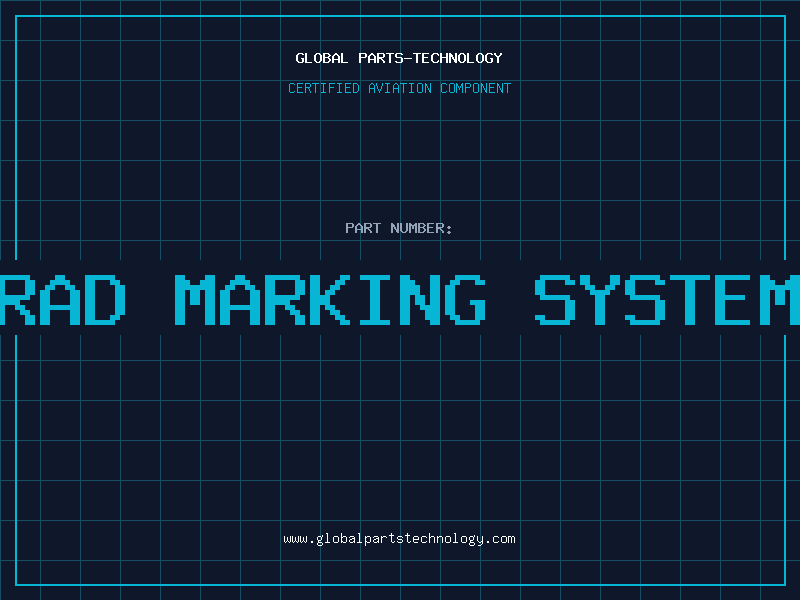The image size is (800, 600).
Task: Click the GLOBAL PARTS-TECHNOLOGY heading
Action: click(399, 58)
